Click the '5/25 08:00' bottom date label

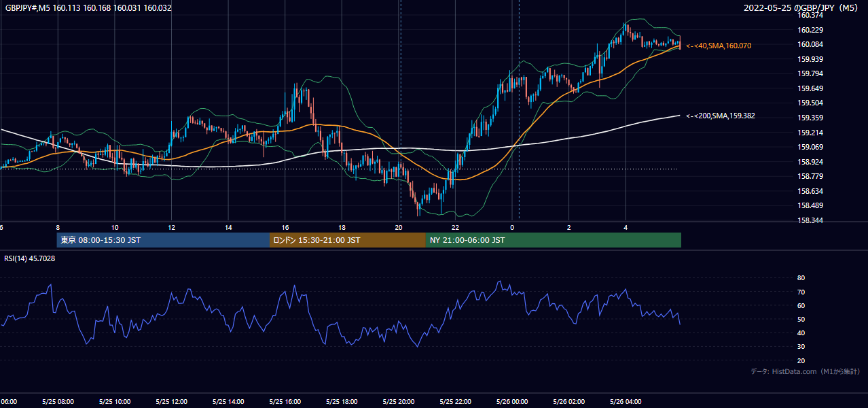click(57, 402)
